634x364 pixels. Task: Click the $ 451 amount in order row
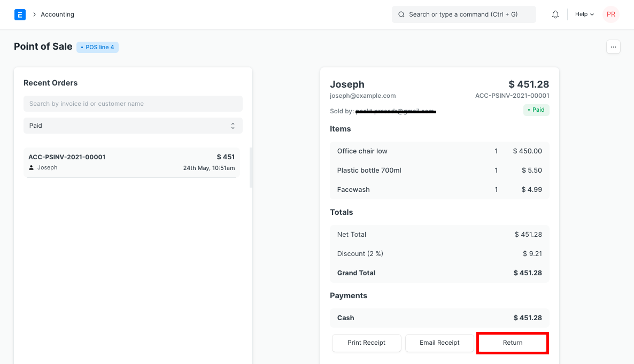tap(226, 157)
